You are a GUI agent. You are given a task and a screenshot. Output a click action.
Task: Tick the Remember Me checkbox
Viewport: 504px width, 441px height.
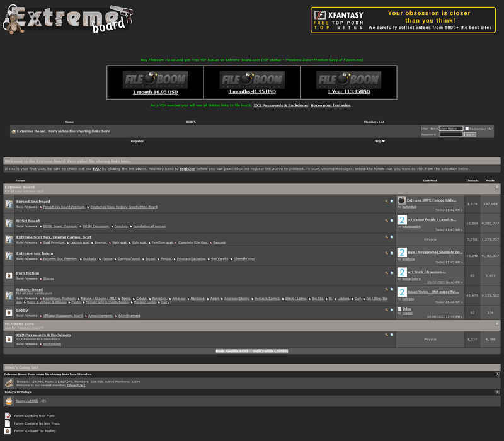pyautogui.click(x=467, y=129)
